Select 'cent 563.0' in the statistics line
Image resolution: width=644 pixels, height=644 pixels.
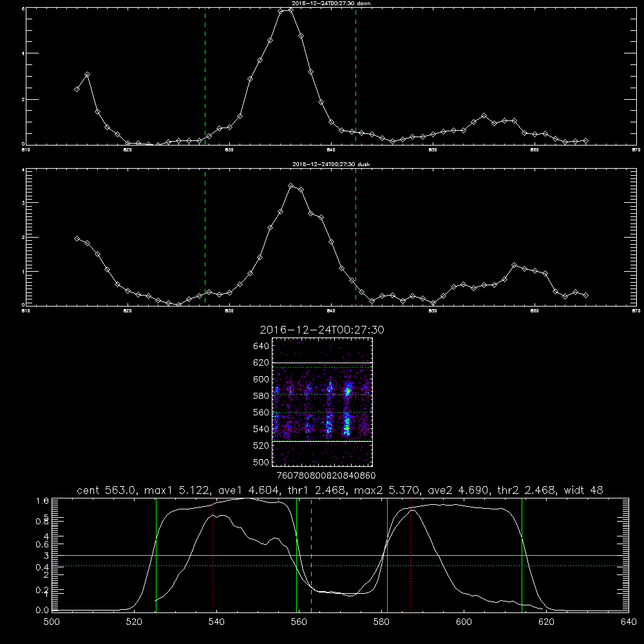[108, 490]
